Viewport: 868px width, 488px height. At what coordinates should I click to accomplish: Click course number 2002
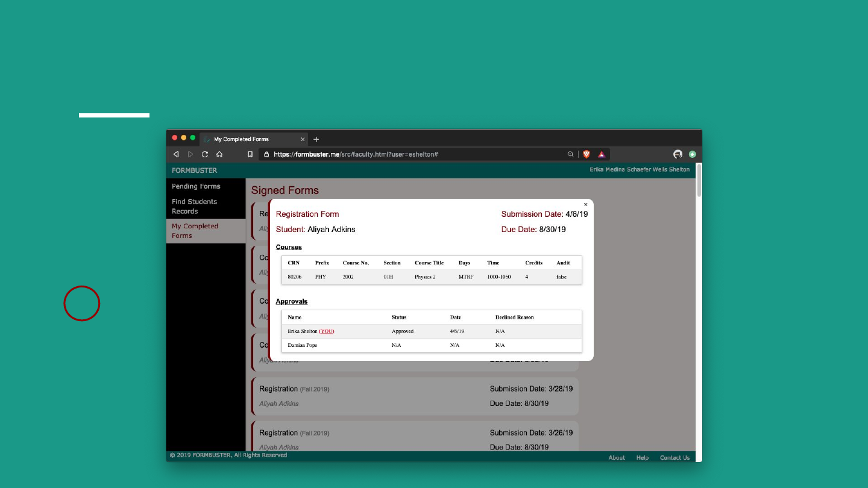tap(348, 277)
